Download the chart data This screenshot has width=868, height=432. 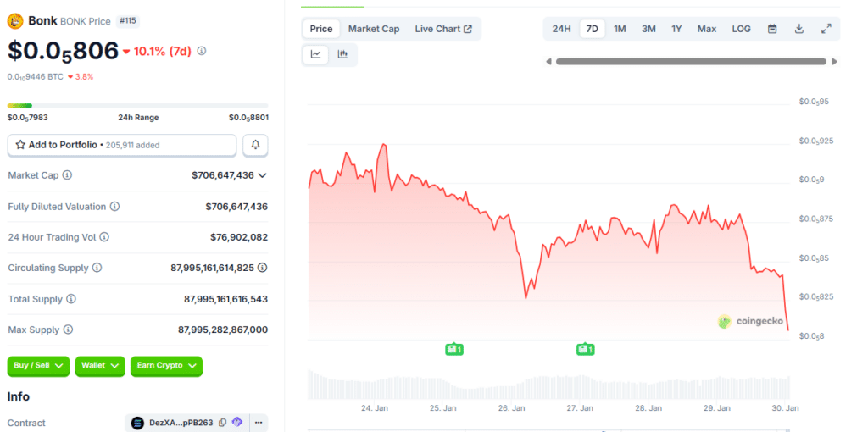[x=798, y=29]
